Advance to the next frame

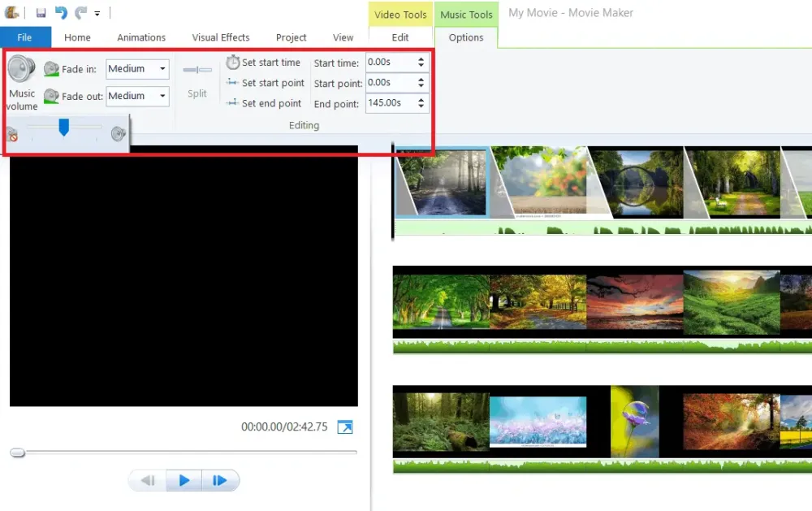220,480
